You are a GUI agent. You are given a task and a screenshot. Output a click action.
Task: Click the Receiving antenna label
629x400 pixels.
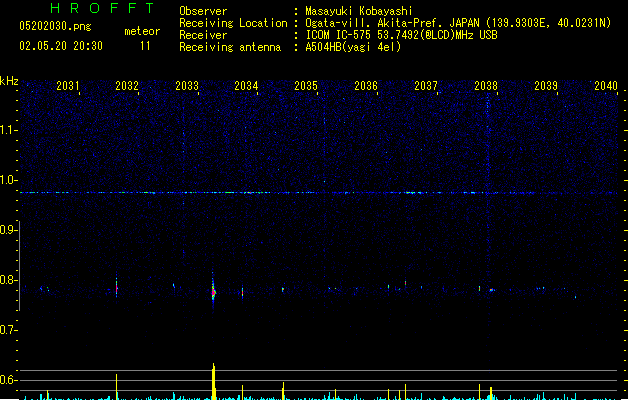point(230,47)
